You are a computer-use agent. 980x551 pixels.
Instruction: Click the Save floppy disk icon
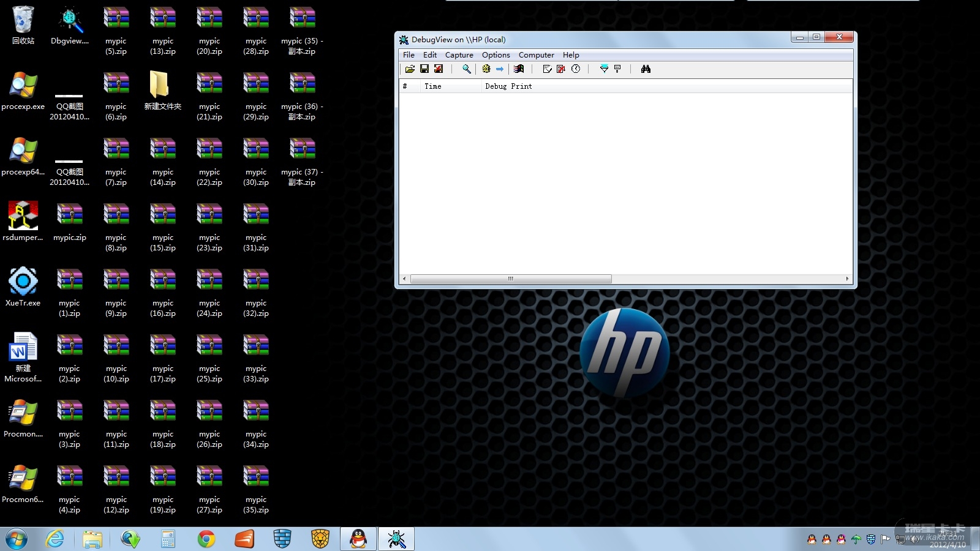(424, 69)
